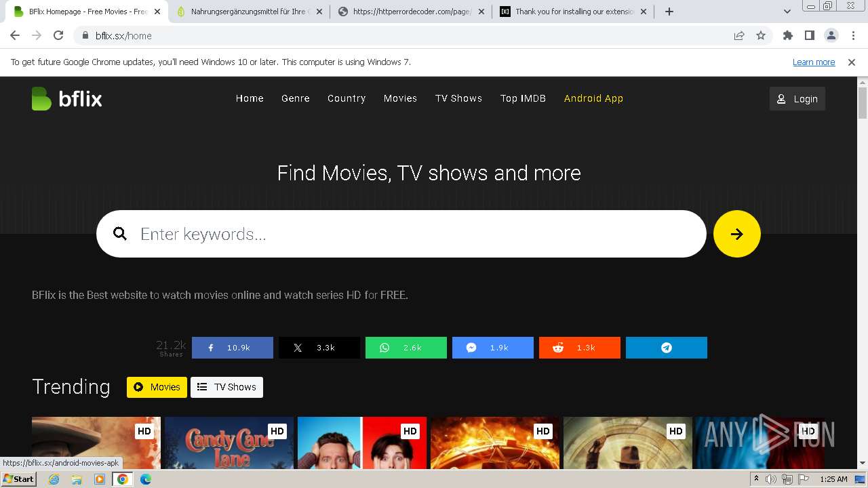Open TV Shows in site navigation
Viewport: 868px width, 488px height.
pyautogui.click(x=458, y=98)
